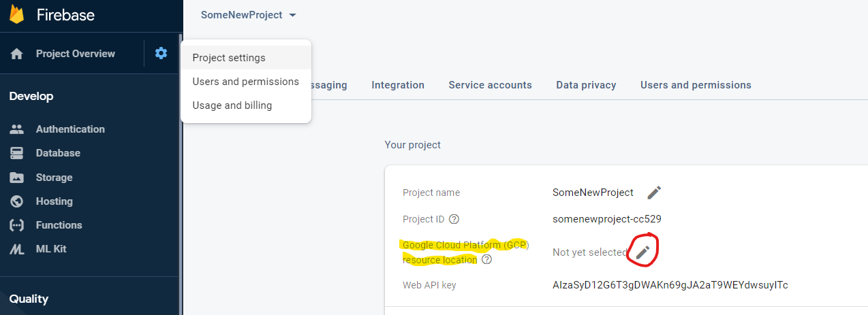Open Database in sidebar
This screenshot has height=315, width=868.
tap(58, 153)
